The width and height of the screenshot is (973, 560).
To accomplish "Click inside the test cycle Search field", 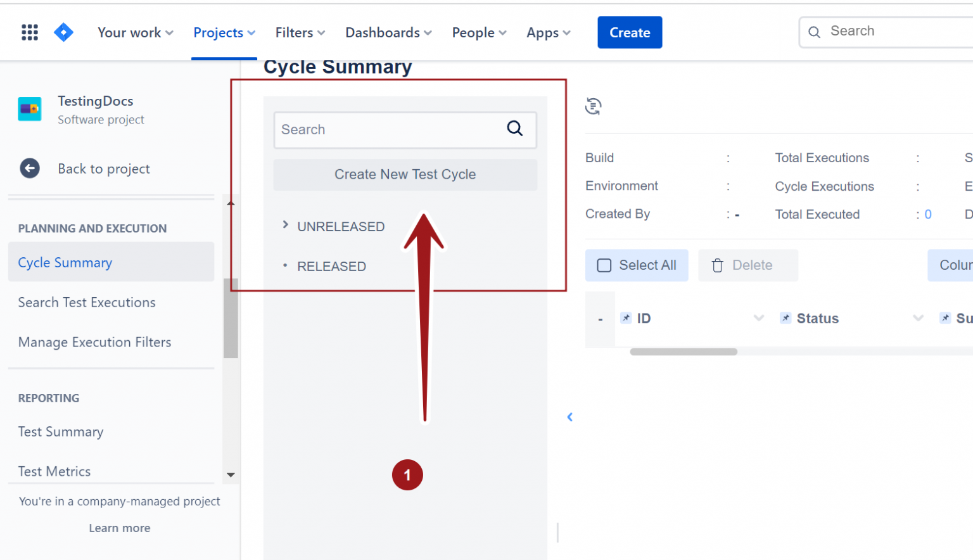I will click(x=380, y=129).
